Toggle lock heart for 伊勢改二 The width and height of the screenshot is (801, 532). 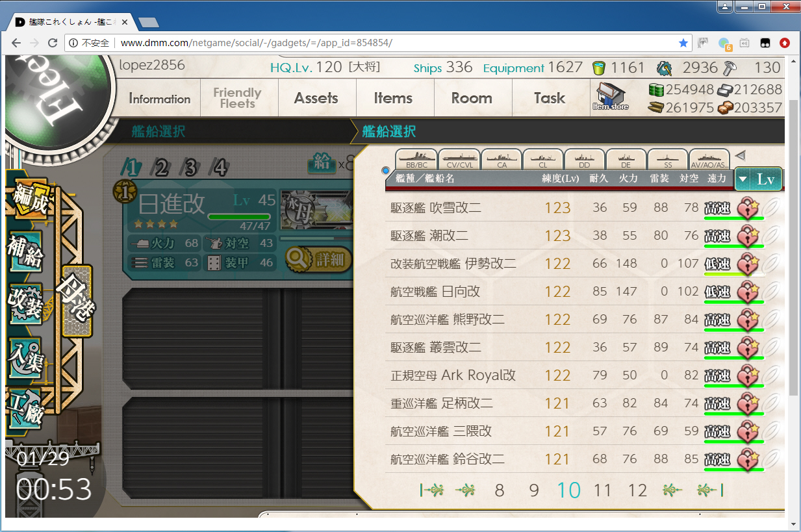tap(749, 264)
